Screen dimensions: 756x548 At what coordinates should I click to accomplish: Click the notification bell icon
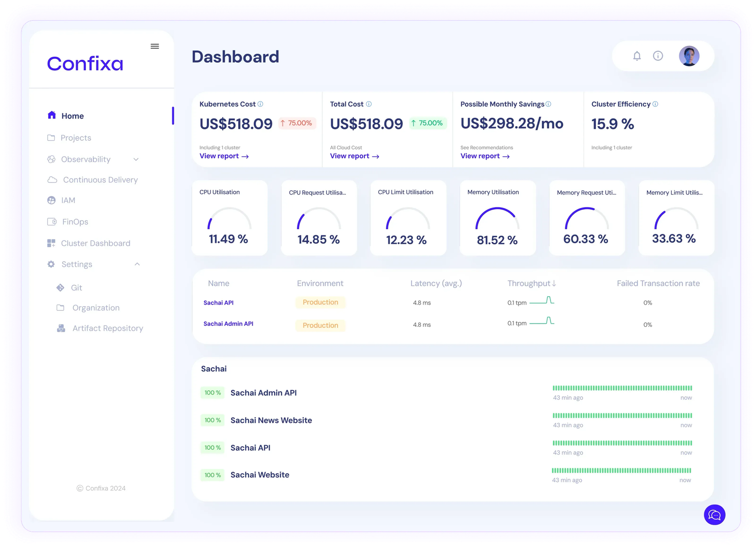pos(637,56)
